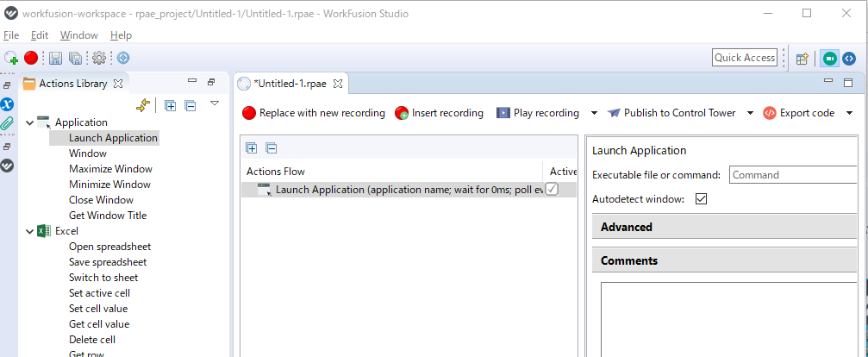The width and height of the screenshot is (868, 357).
Task: Uncheck the Autodetect window checkbox
Action: [x=701, y=198]
